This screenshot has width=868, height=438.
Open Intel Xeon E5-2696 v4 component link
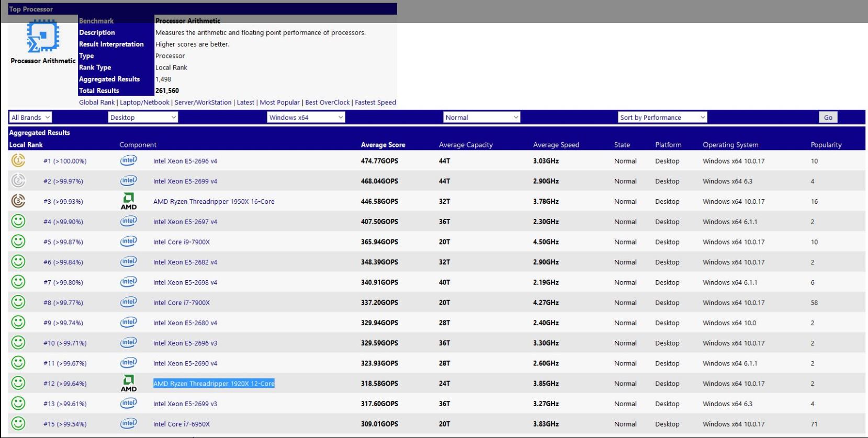pyautogui.click(x=185, y=161)
